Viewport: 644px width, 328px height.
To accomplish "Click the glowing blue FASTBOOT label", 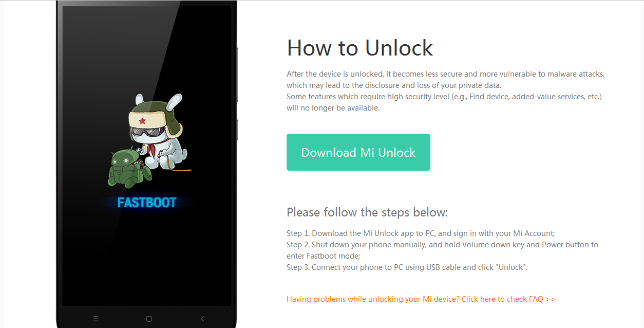I will 147,203.
